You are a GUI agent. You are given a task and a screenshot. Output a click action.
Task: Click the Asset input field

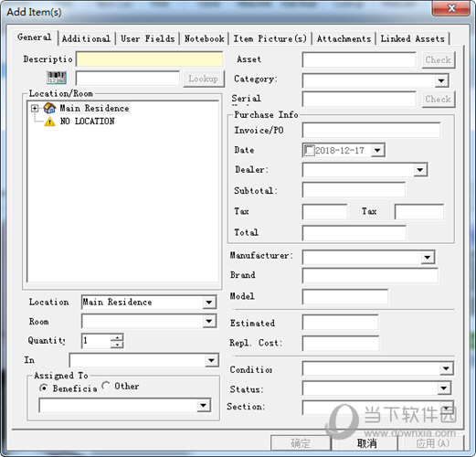tap(359, 59)
